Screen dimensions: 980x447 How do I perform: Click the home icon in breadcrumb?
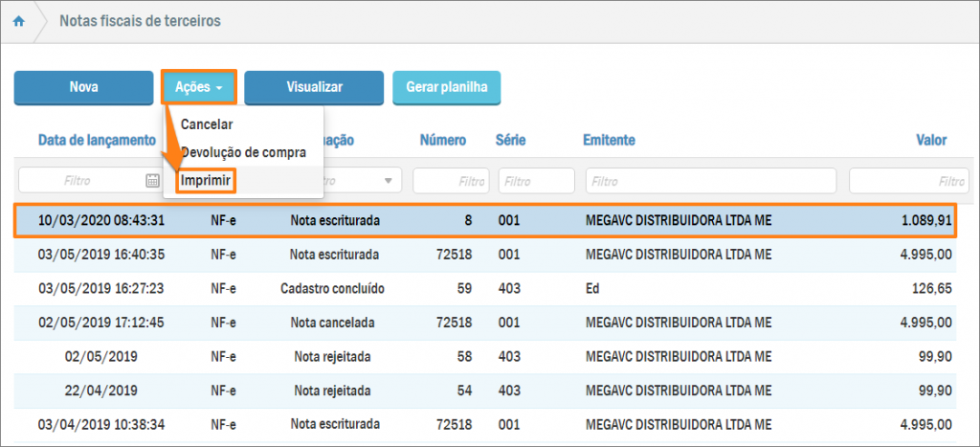tap(18, 21)
